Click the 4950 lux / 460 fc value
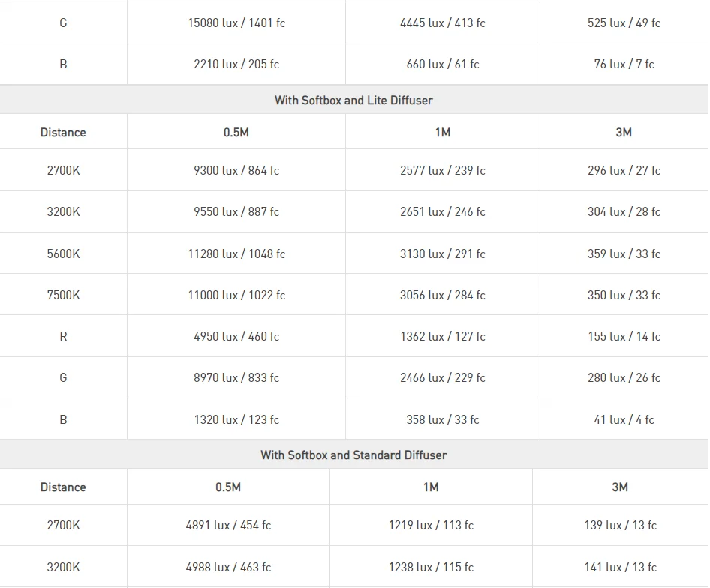Viewport: 710px width, 588px height. (236, 336)
